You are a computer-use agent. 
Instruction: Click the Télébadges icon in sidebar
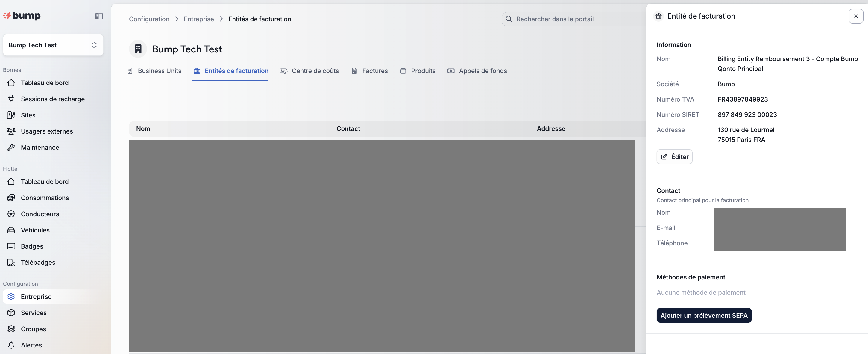pos(11,262)
